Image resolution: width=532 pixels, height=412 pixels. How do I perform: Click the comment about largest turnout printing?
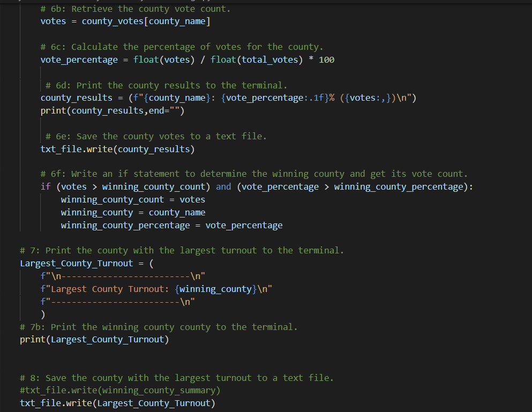tap(181, 250)
